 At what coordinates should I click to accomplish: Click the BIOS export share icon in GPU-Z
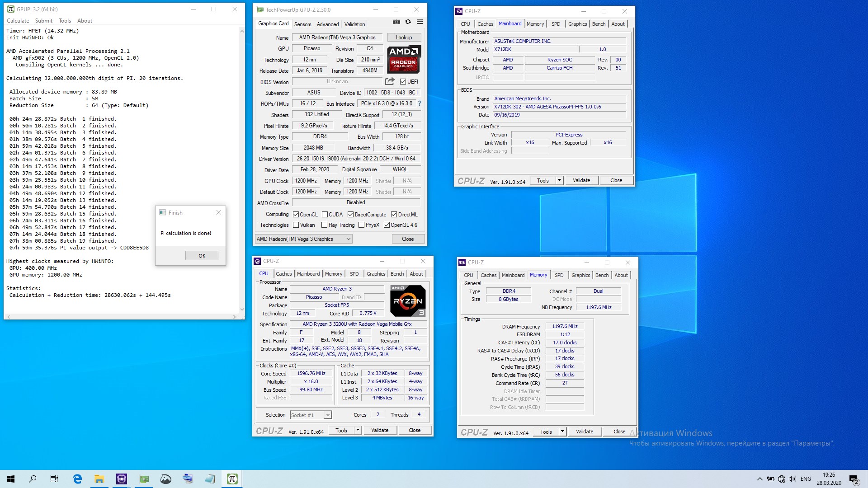390,81
